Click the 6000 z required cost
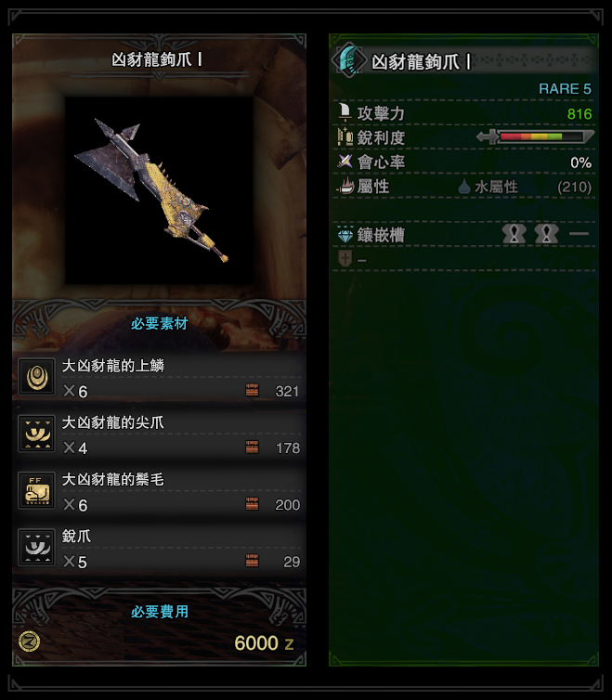 coord(264,643)
